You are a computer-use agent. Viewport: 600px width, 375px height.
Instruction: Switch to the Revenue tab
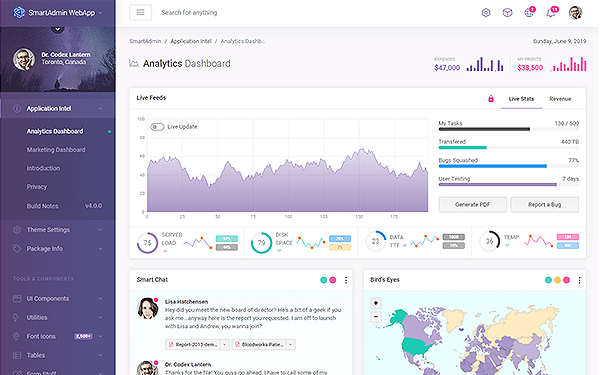pos(560,99)
